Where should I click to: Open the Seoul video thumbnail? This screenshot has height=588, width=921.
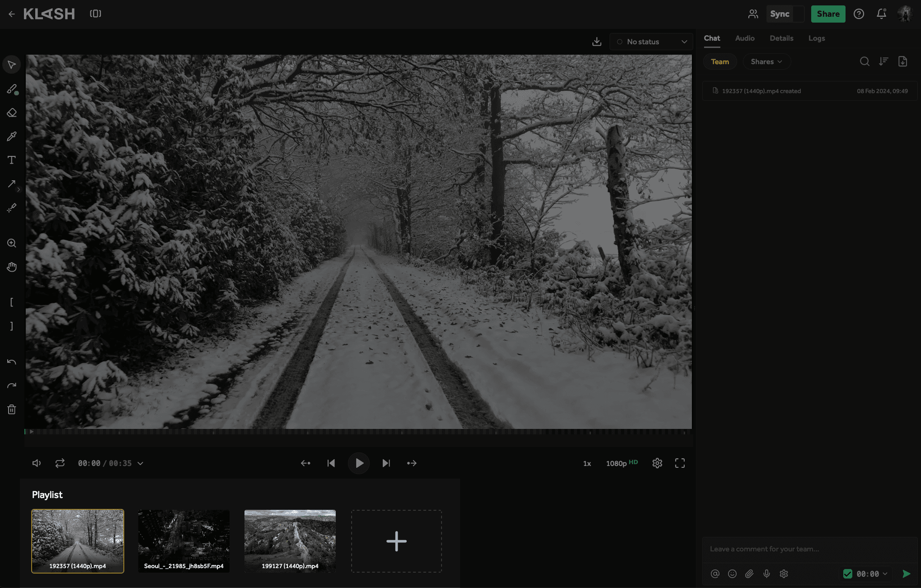tap(184, 541)
